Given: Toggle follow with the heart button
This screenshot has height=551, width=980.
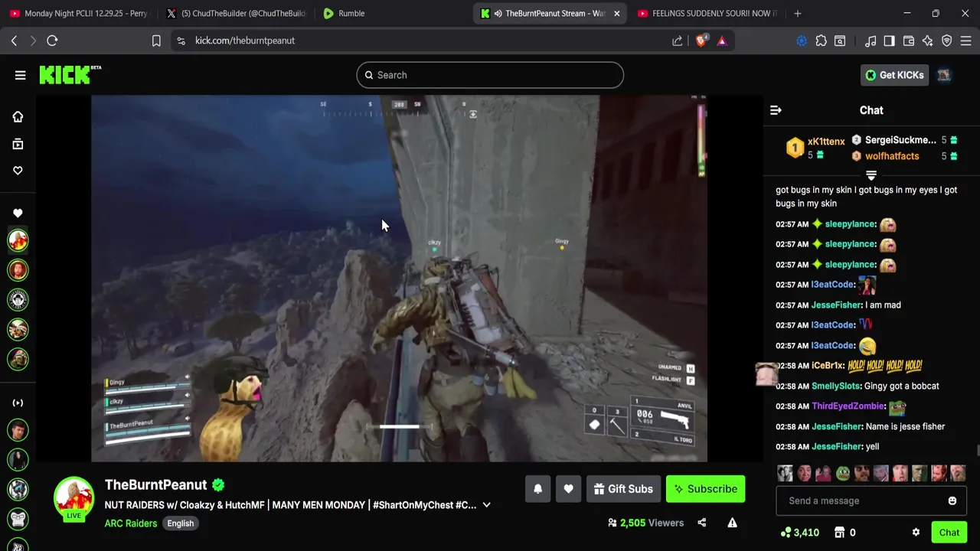Looking at the screenshot, I should [568, 489].
